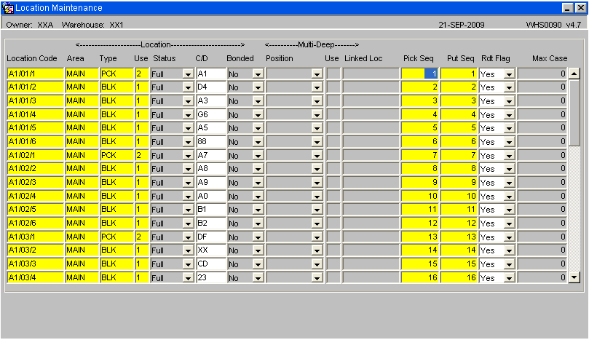Click Type field BLK in row A1/01/5
589x364 pixels.
coord(116,127)
